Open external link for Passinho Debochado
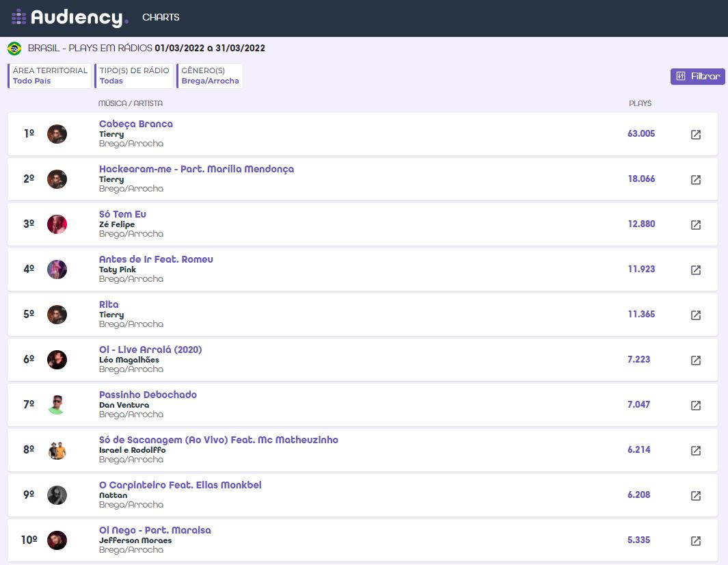Image resolution: width=728 pixels, height=565 pixels. (x=695, y=405)
